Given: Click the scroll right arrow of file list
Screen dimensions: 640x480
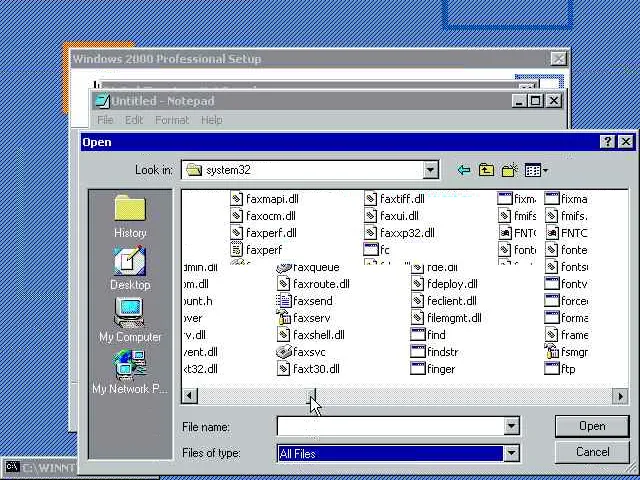Looking at the screenshot, I should (620, 396).
